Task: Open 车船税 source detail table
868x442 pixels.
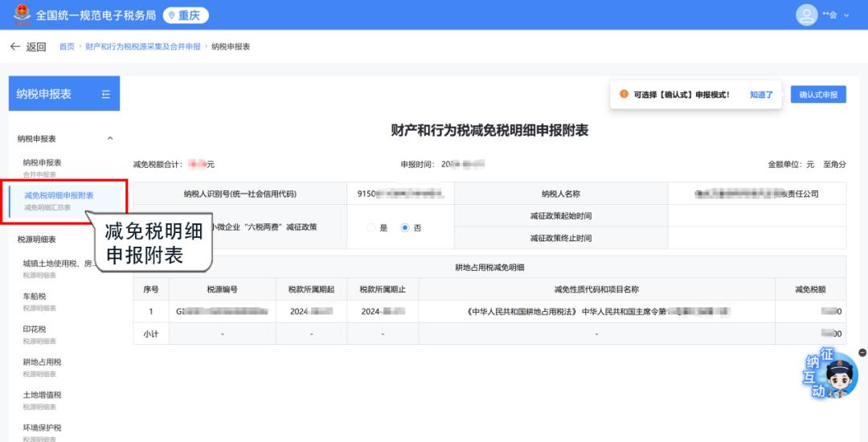Action: point(35,297)
